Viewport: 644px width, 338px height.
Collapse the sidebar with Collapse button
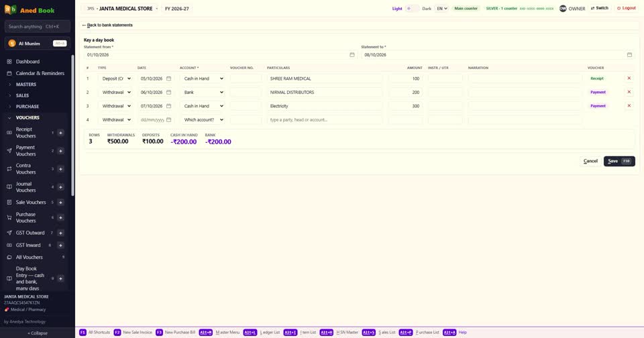point(38,333)
